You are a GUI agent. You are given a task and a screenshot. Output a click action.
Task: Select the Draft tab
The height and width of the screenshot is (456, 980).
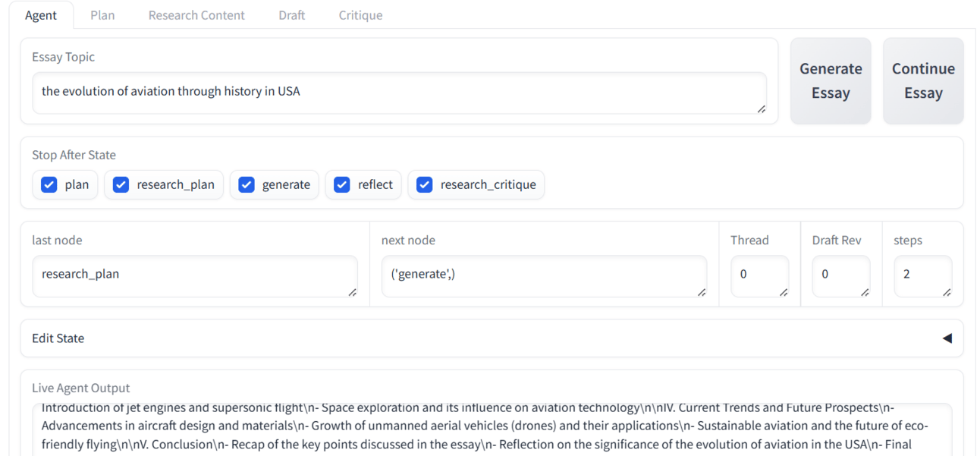point(291,15)
